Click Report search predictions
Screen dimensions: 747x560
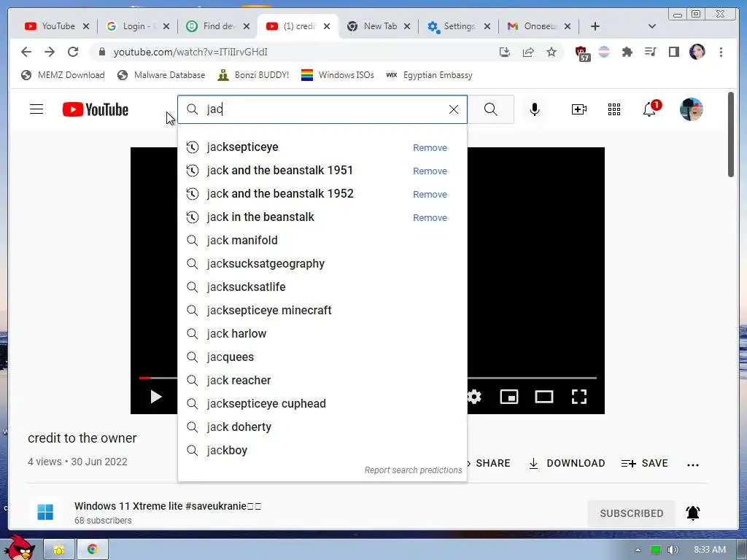pos(413,470)
